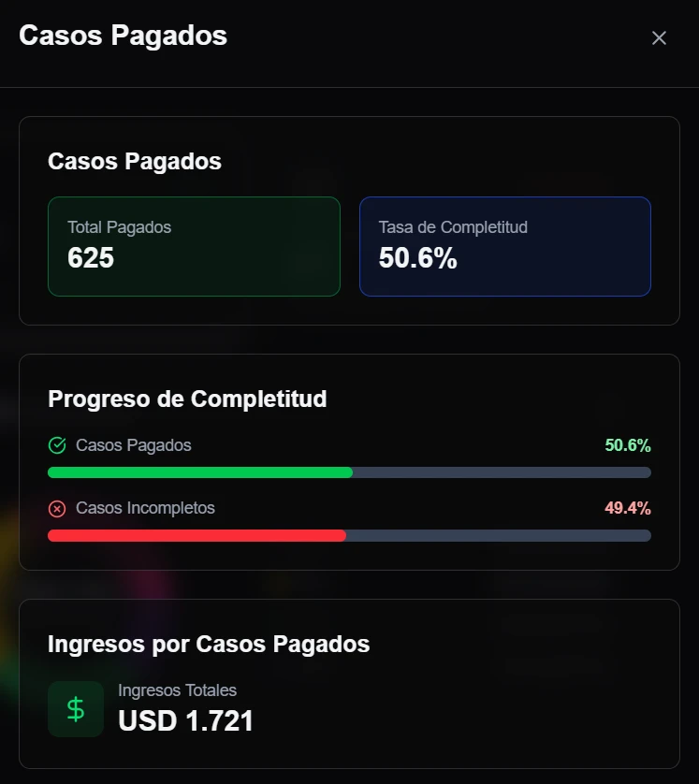Click the red cross icon beside Casos Incompletos
The width and height of the screenshot is (699, 784).
(x=58, y=508)
